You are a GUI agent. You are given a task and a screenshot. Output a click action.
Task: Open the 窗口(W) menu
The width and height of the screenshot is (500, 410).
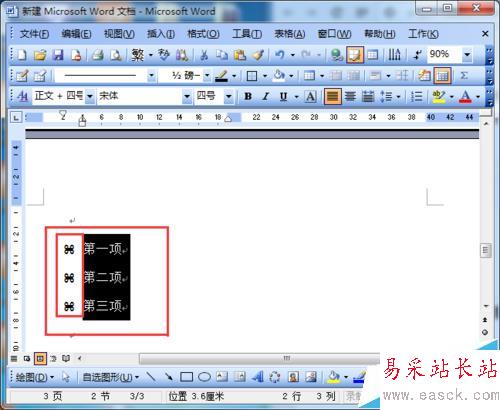(x=334, y=34)
